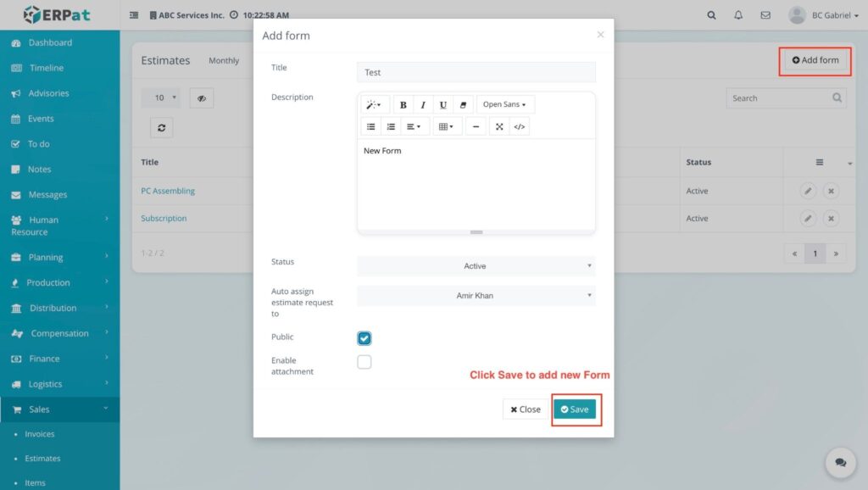Check the Enable attachment checkbox
Image resolution: width=868 pixels, height=490 pixels.
364,362
